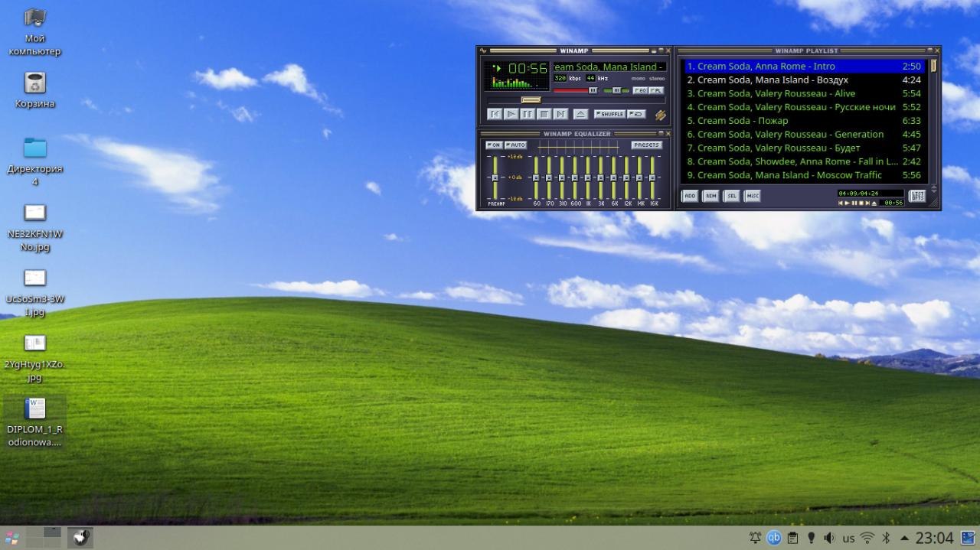This screenshot has height=550, width=980.
Task: Click the notifications bell tray icon
Action: tap(755, 538)
